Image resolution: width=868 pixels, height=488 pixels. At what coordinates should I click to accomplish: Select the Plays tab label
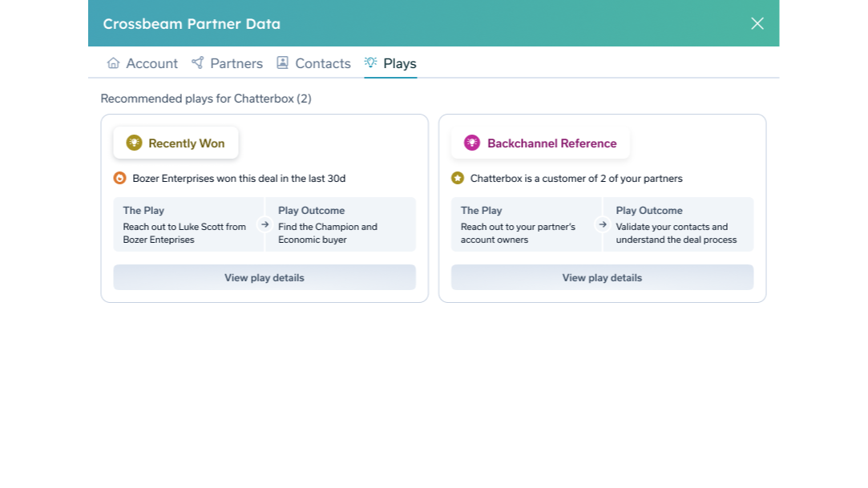coord(400,63)
